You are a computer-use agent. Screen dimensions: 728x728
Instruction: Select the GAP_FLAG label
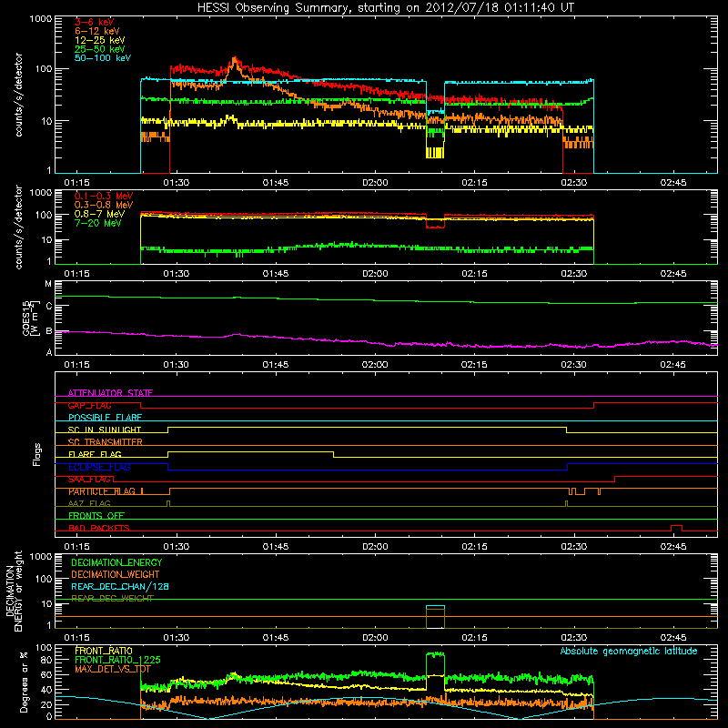pos(89,405)
